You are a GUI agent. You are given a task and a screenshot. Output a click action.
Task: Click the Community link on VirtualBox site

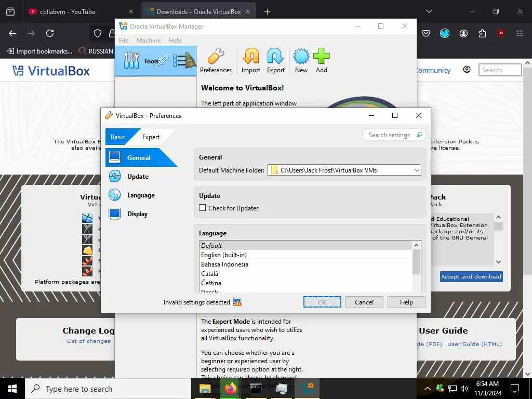(x=434, y=70)
